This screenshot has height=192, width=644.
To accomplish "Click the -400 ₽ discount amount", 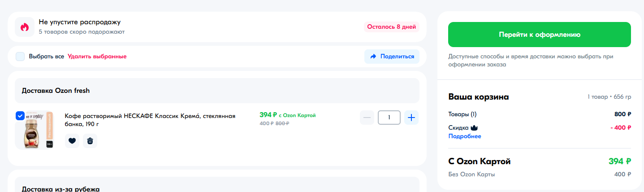I will point(621,128).
